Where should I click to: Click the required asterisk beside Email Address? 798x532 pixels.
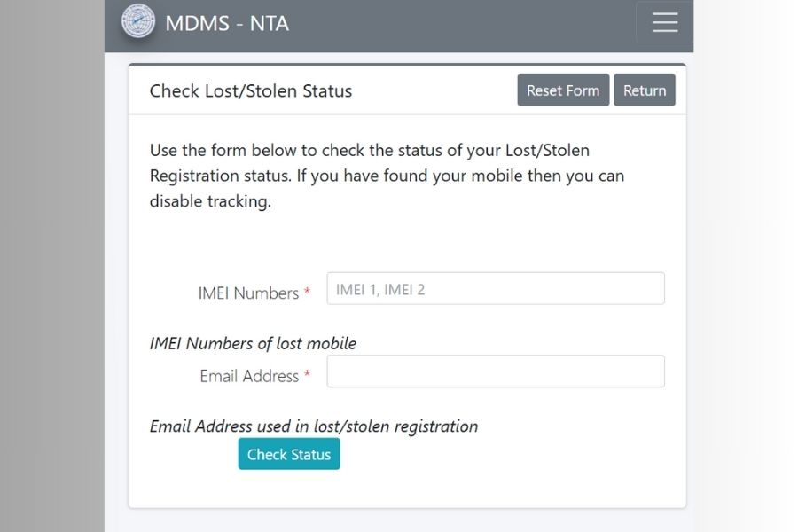(307, 373)
